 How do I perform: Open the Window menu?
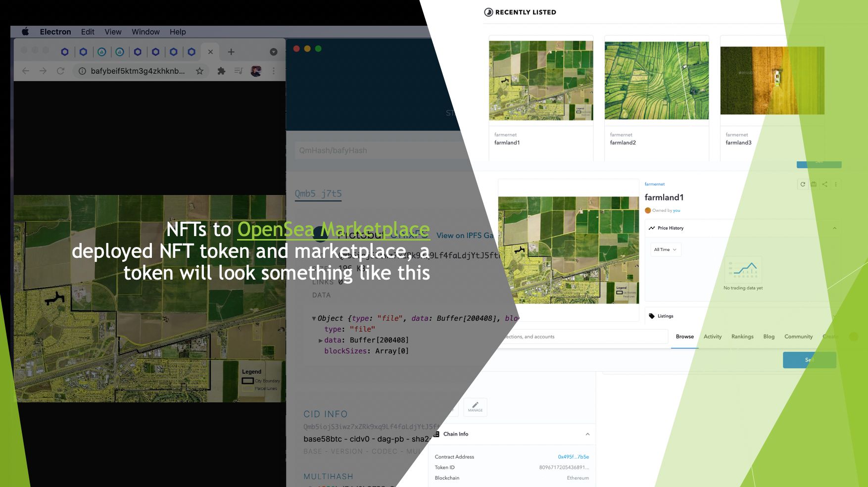tap(145, 32)
